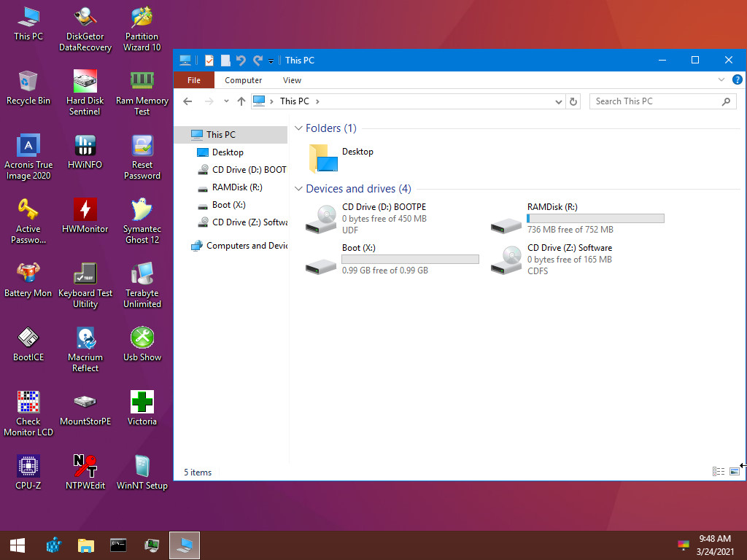The height and width of the screenshot is (560, 747).
Task: Select Symantec Ghost 12 icon
Action: click(142, 222)
